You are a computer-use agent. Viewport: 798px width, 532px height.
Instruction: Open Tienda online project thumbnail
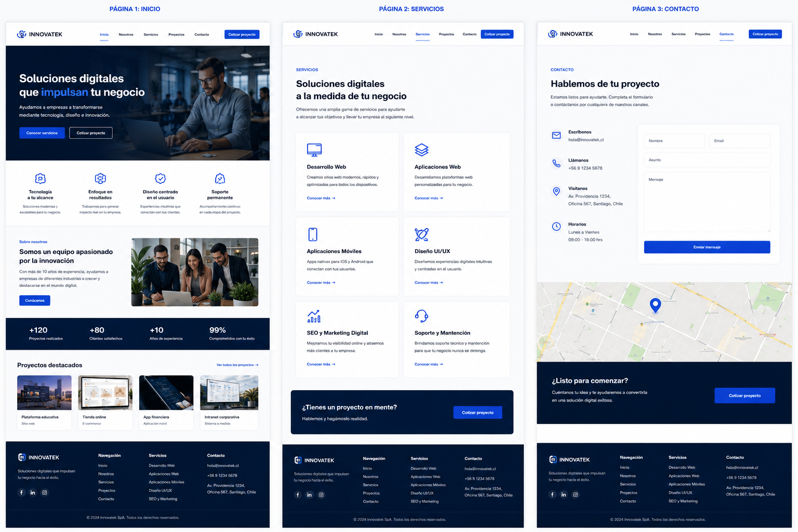(105, 393)
